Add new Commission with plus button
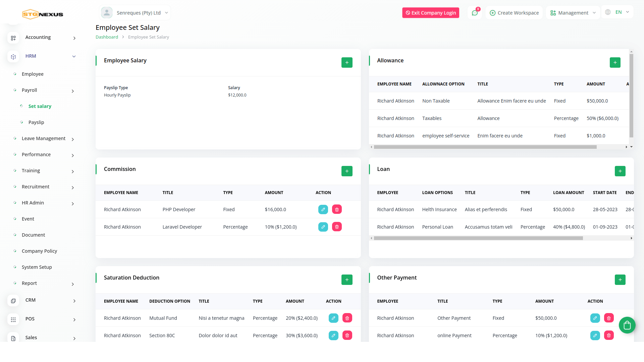The height and width of the screenshot is (362, 644). (x=347, y=171)
